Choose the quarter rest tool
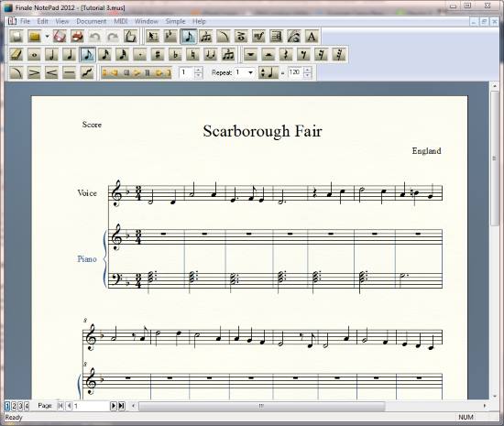 tap(286, 55)
